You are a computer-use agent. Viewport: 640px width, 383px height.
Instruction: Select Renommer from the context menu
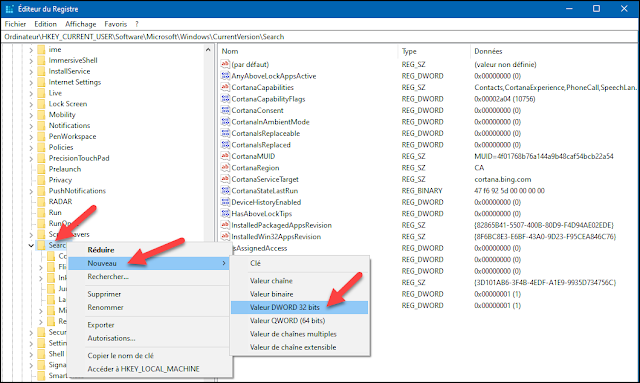pos(150,307)
